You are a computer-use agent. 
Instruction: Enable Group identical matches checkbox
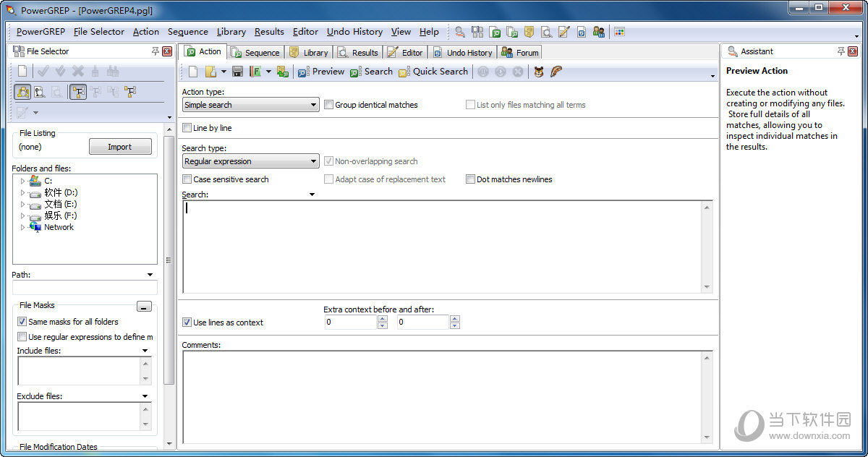tap(328, 105)
